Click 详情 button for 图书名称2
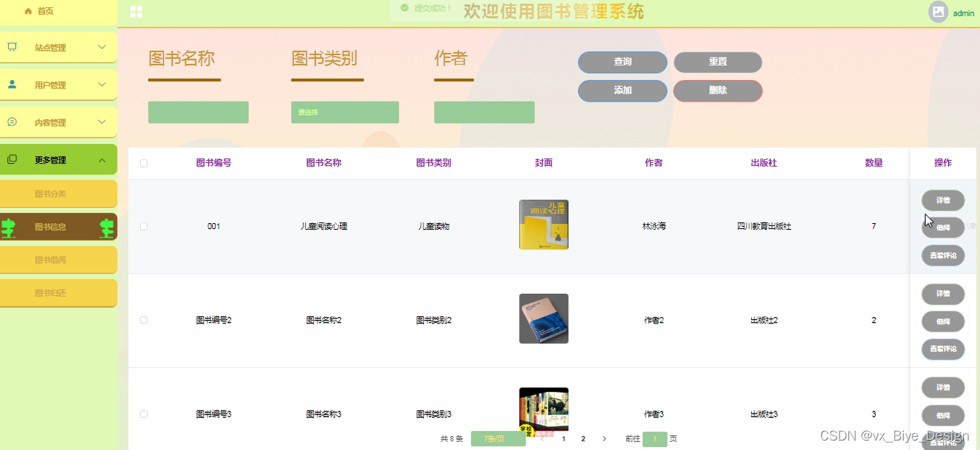Screen dimensions: 980x450 (943, 294)
